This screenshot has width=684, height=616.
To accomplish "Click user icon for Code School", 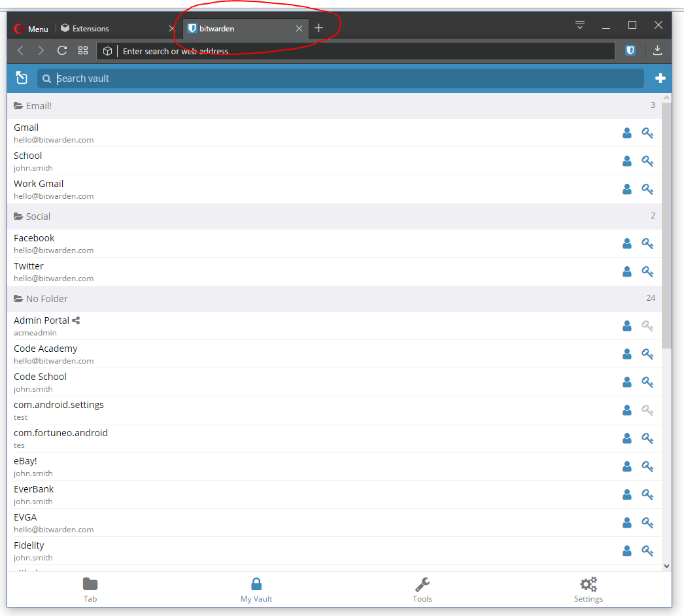I will coord(627,382).
